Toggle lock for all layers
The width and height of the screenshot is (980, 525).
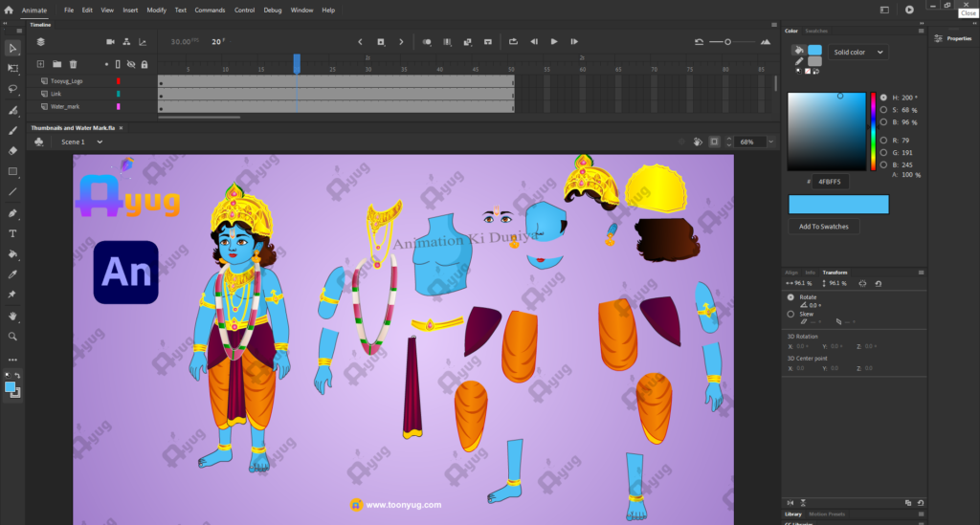click(145, 64)
